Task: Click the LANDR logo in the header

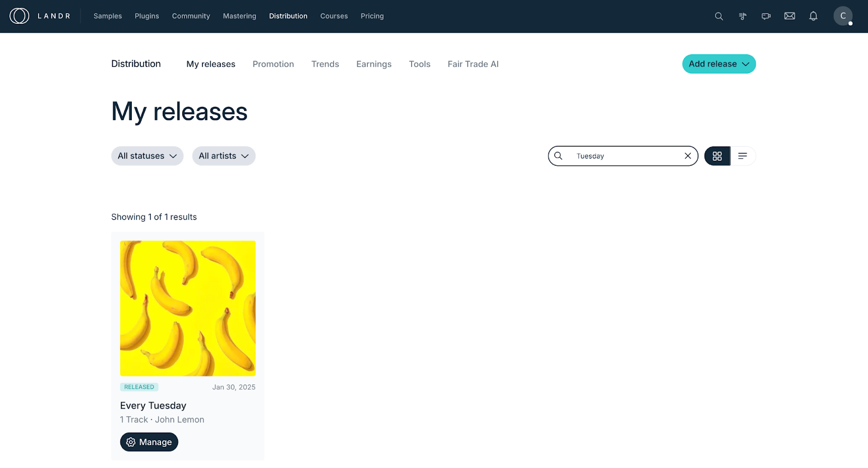Action: click(x=40, y=16)
